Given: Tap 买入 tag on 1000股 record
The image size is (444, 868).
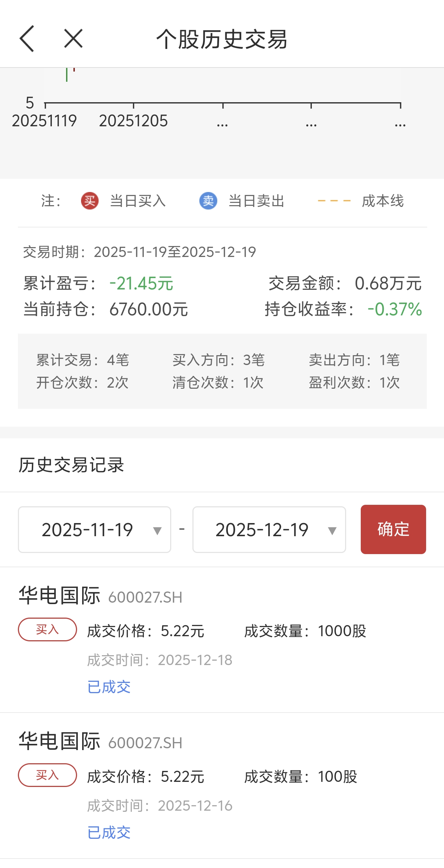Looking at the screenshot, I should (x=47, y=629).
